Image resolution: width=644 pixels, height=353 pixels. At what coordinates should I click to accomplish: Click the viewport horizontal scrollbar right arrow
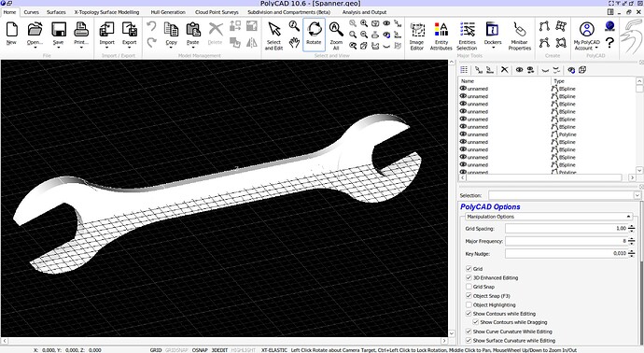click(444, 341)
